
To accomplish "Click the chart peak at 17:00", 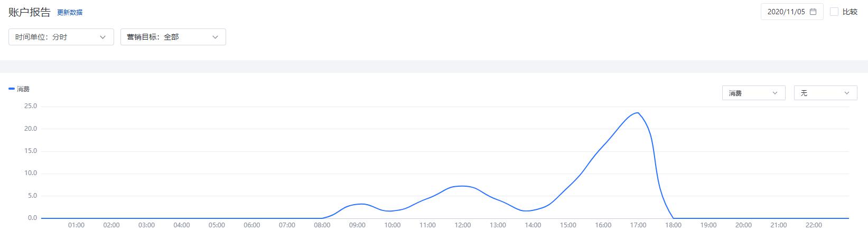I will click(x=638, y=113).
